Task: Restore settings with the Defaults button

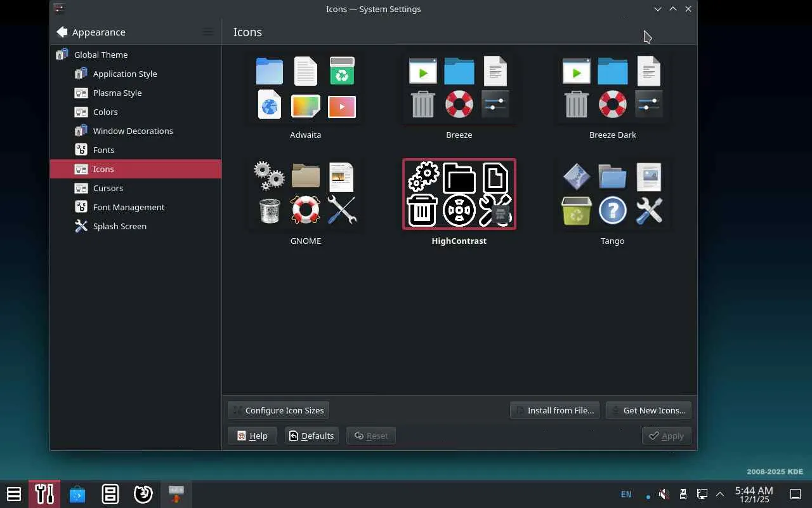Action: [x=311, y=436]
